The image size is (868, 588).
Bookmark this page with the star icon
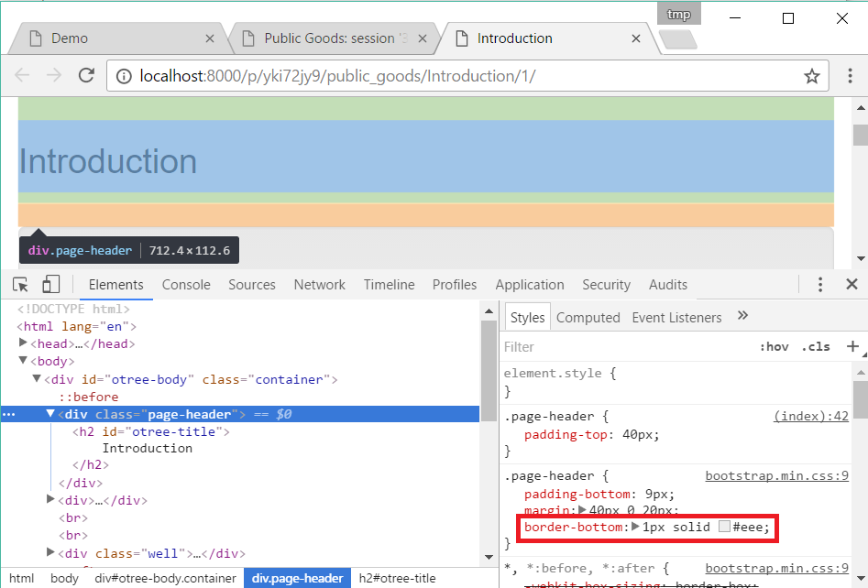click(x=811, y=76)
